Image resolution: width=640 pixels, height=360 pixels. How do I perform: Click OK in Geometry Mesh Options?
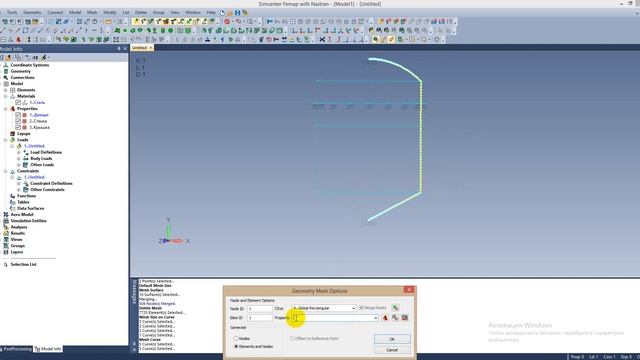pyautogui.click(x=392, y=339)
